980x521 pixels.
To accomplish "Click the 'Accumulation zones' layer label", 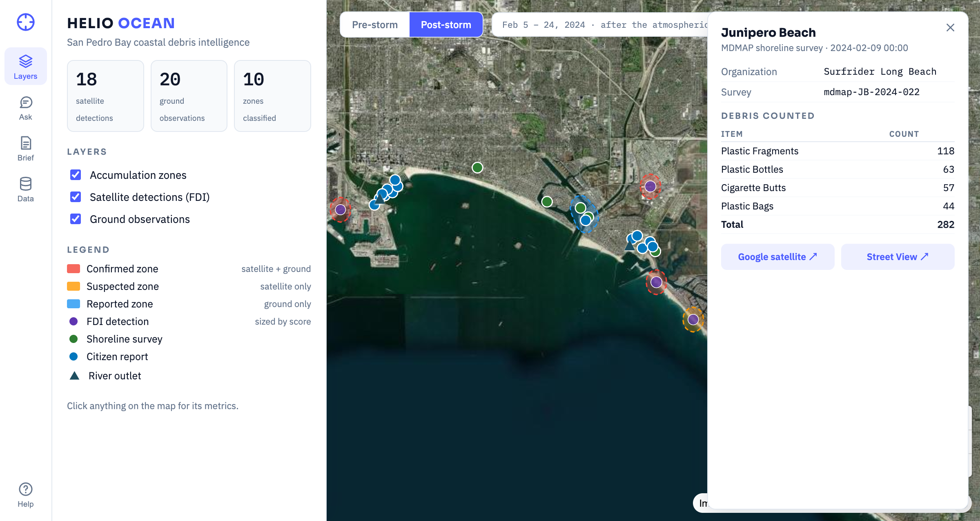I will (138, 175).
